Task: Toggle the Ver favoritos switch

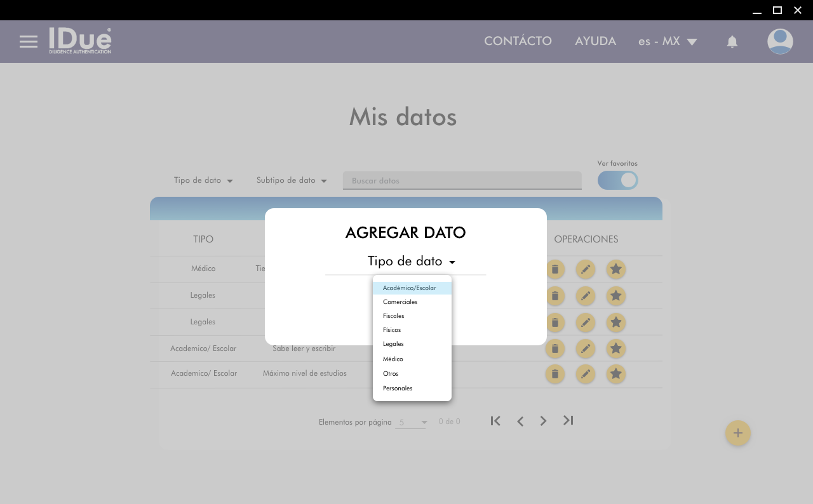Action: (x=617, y=180)
